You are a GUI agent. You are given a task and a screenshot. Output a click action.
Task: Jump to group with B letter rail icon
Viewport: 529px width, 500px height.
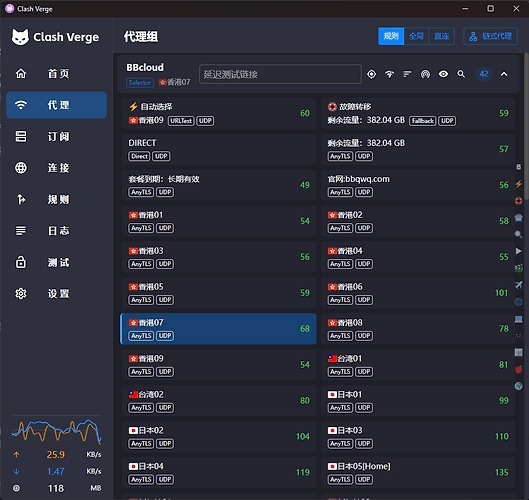point(519,167)
